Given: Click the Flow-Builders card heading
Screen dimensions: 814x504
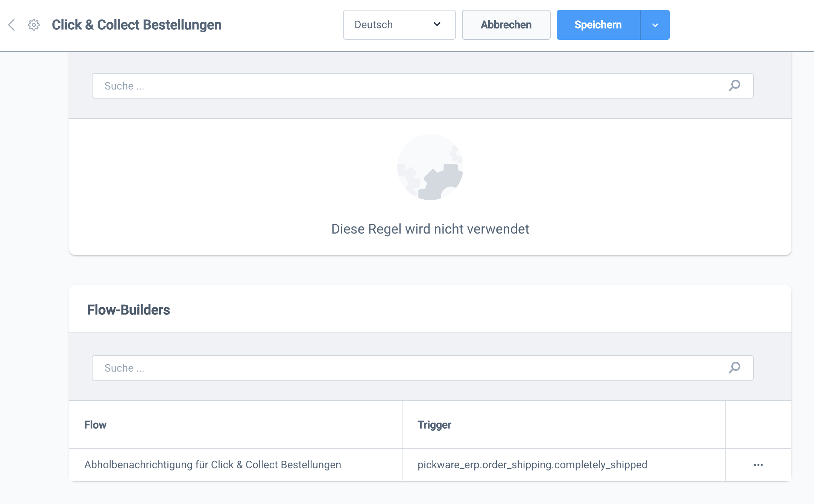Looking at the screenshot, I should tap(128, 310).
